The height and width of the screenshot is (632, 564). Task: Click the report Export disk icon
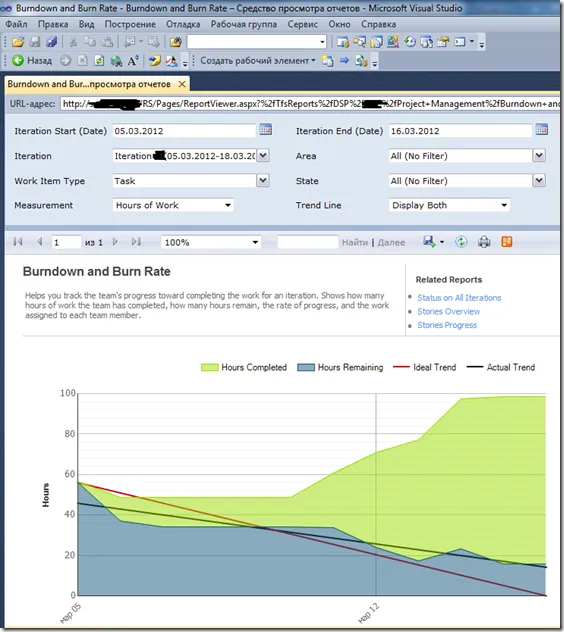point(429,242)
